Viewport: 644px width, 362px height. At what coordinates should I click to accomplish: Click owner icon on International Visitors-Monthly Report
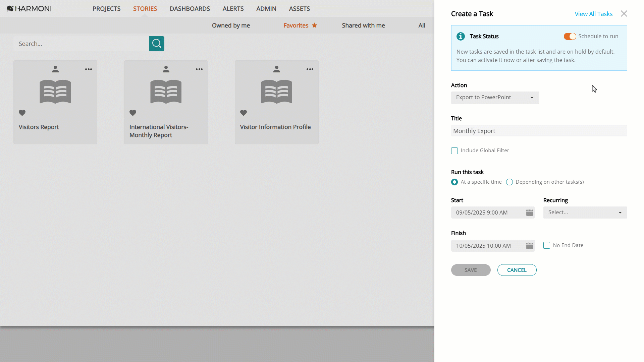[166, 69]
